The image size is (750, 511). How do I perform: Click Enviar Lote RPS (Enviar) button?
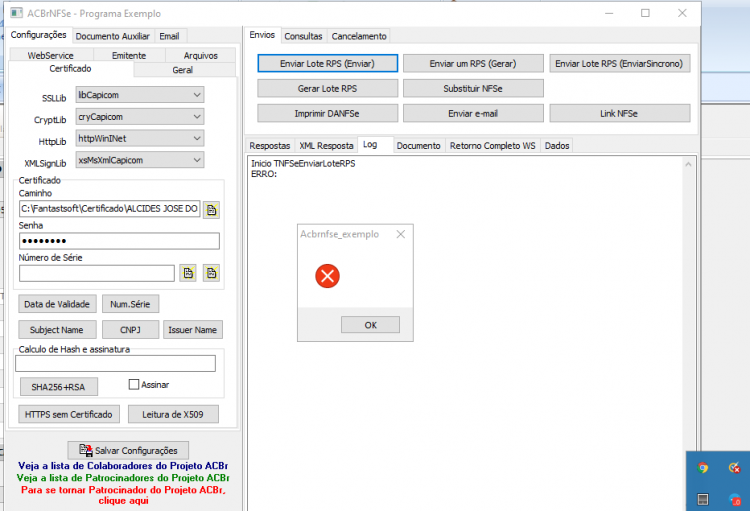(x=328, y=64)
